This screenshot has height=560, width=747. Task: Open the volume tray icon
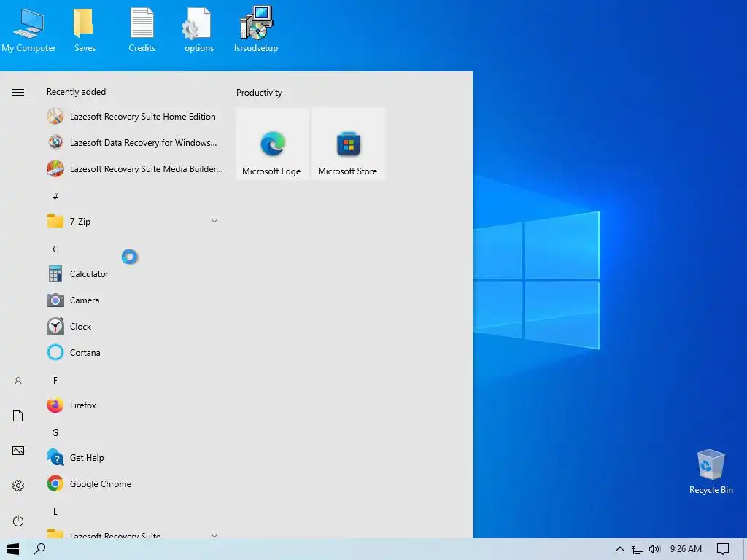654,549
